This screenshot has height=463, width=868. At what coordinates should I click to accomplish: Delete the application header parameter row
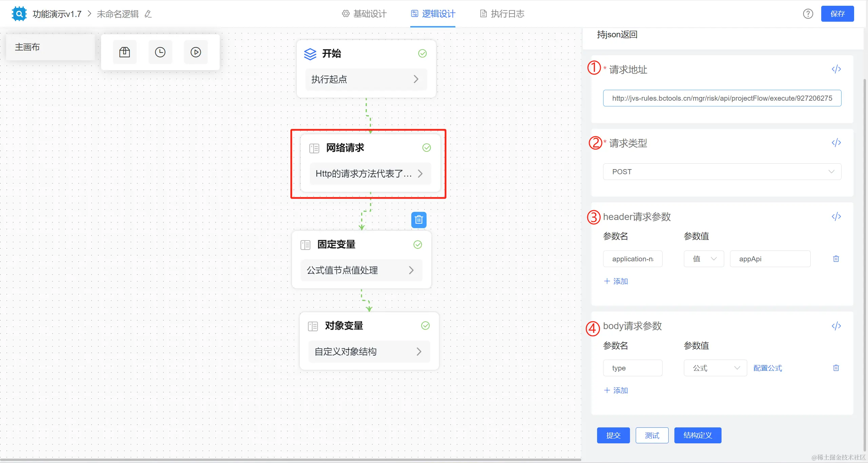point(836,259)
